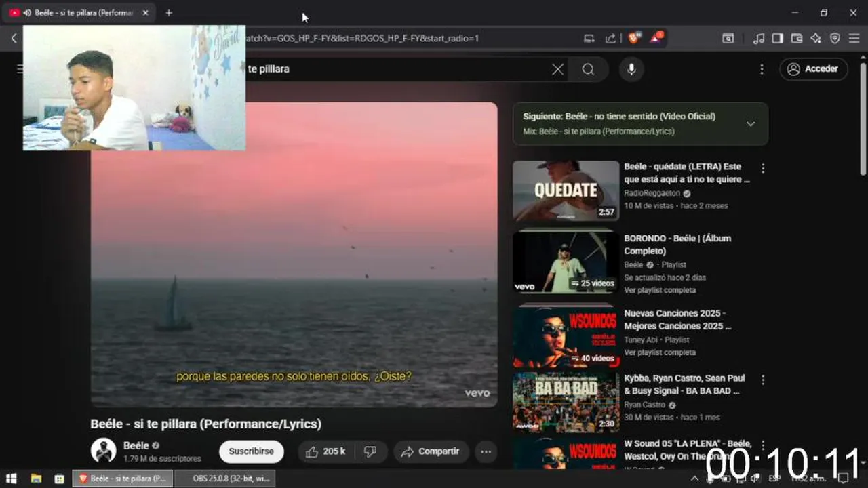The image size is (868, 488).
Task: Open BA BA BAD video thumbnail
Action: click(x=566, y=403)
